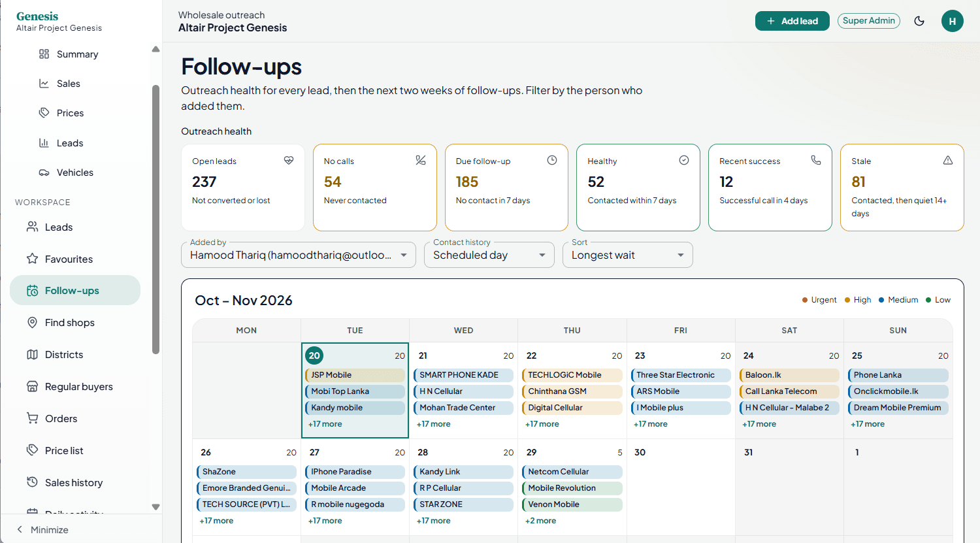The width and height of the screenshot is (980, 543).
Task: Expand +2 more on Thursday 29
Action: pos(541,521)
